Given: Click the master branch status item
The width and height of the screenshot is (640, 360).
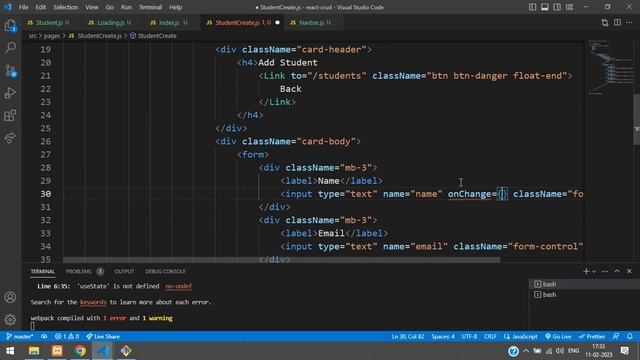Looking at the screenshot, I should tap(20, 337).
